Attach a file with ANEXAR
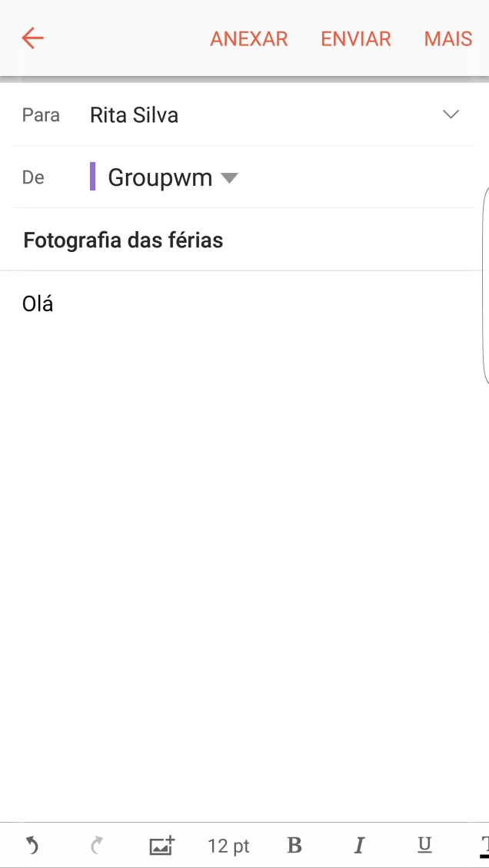The image size is (489, 868). 249,38
